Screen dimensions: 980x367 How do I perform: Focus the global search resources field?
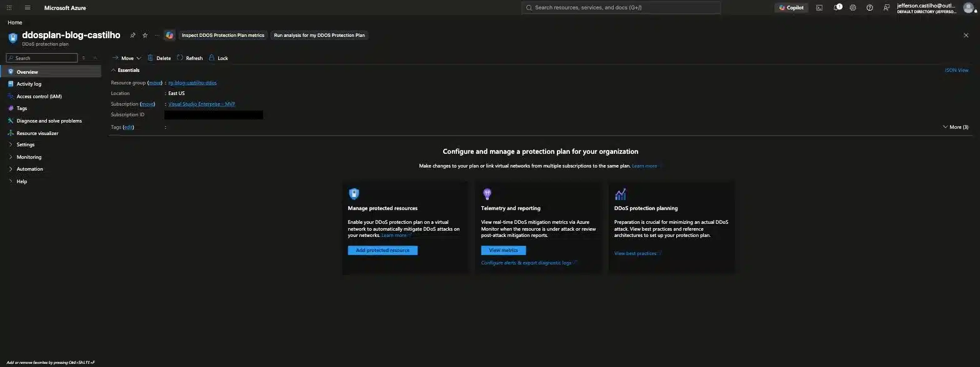tap(621, 8)
